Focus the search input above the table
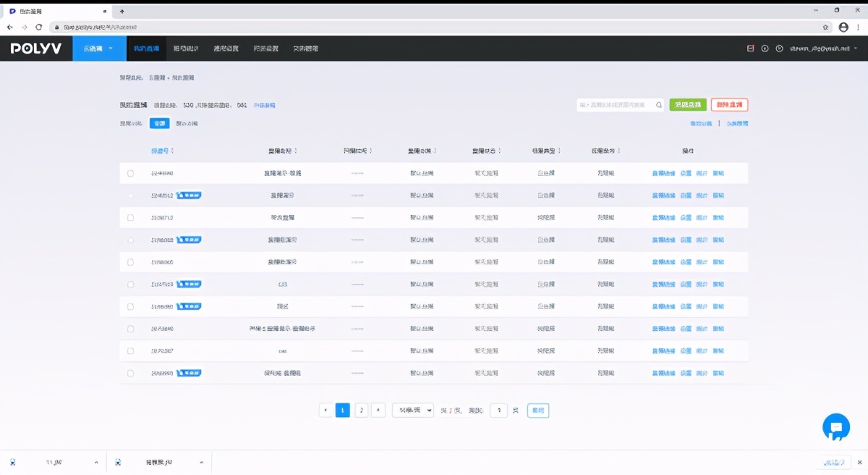868x475 pixels. click(x=615, y=105)
